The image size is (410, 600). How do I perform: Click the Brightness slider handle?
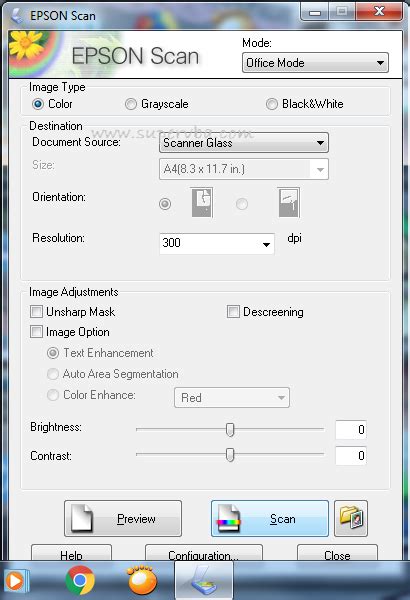pos(230,429)
